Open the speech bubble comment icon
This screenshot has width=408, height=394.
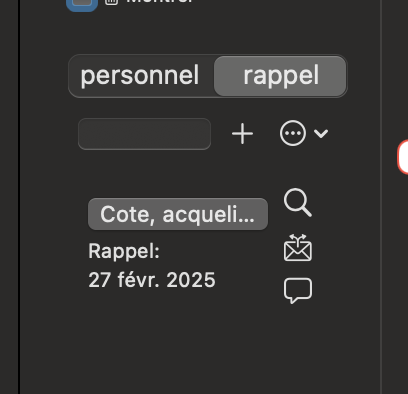coord(298,291)
